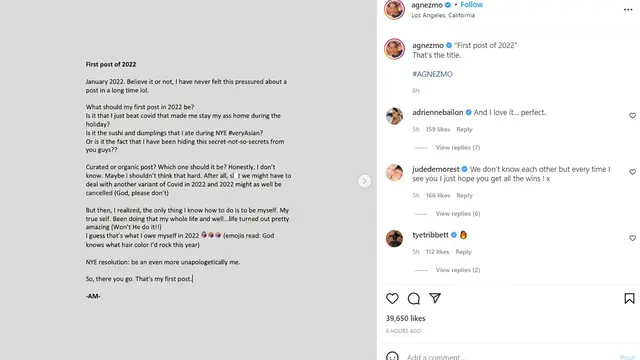The width and height of the screenshot is (640, 360).
Task: Open agnezmo profile picture in header
Action: (x=394, y=9)
